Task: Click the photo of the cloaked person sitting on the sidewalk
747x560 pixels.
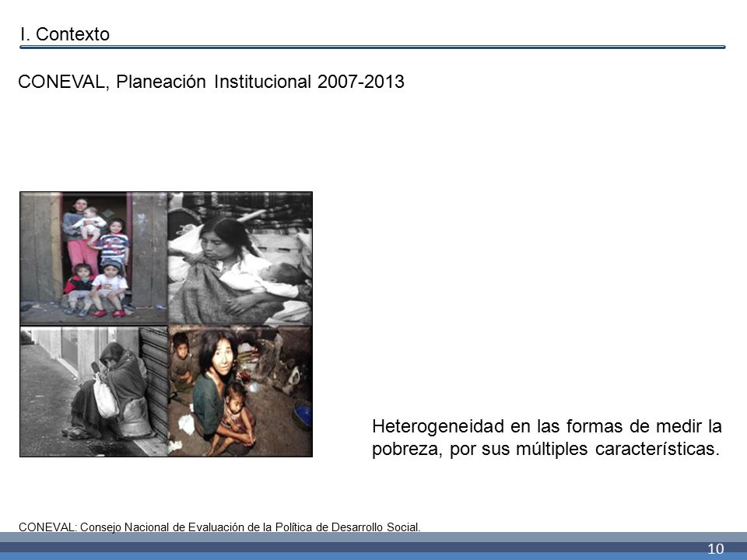Action: 94,391
